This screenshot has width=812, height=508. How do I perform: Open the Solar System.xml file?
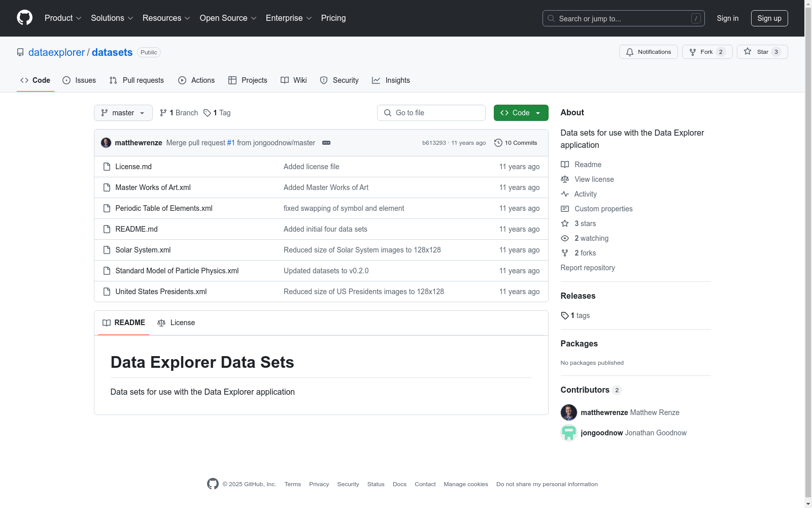[x=143, y=250]
